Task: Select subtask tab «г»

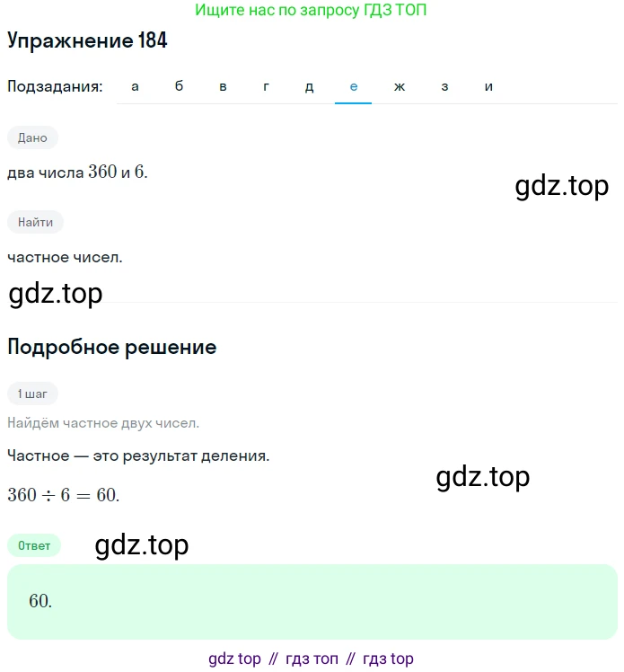Action: pyautogui.click(x=266, y=86)
